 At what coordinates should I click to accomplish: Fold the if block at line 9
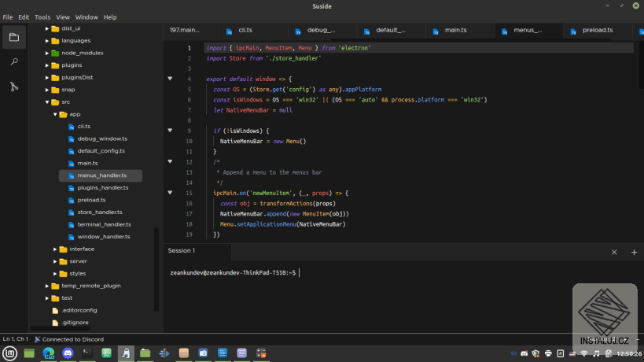tap(170, 130)
